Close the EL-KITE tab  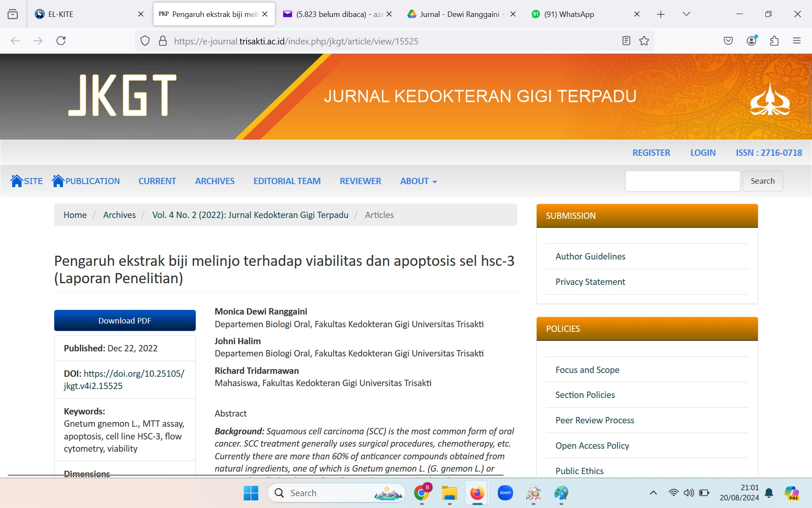tap(141, 14)
